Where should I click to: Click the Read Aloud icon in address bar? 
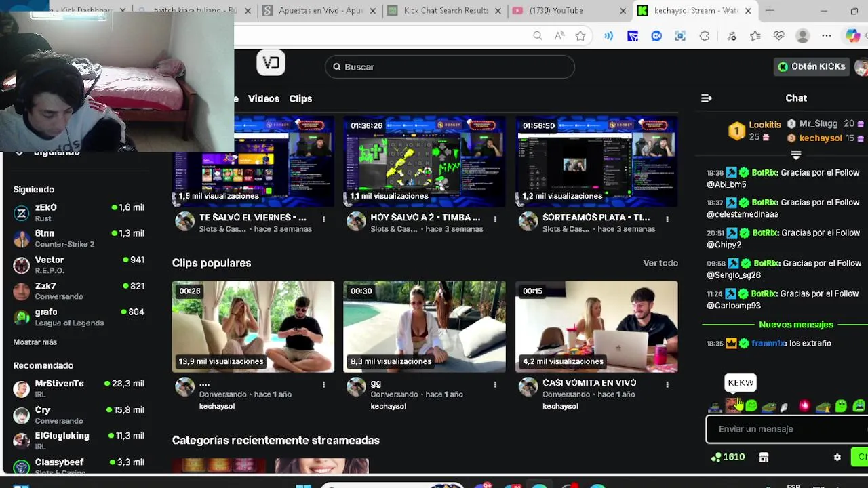point(559,36)
